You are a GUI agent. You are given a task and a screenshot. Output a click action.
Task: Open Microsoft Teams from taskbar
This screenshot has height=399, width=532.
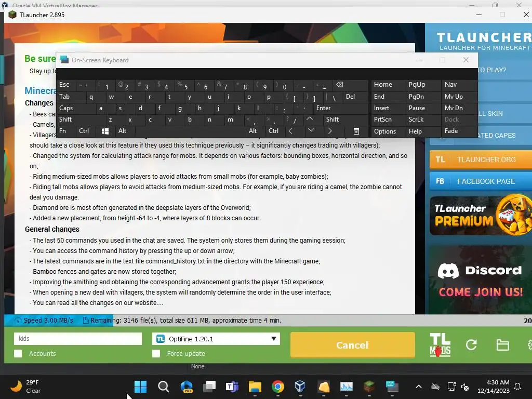click(x=232, y=387)
